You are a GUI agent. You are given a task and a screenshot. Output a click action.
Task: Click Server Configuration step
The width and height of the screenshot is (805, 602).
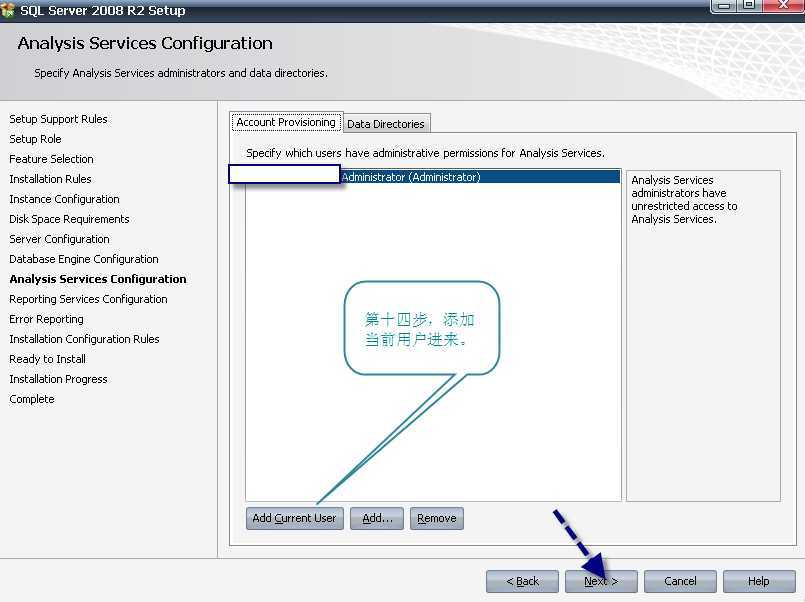click(x=60, y=239)
